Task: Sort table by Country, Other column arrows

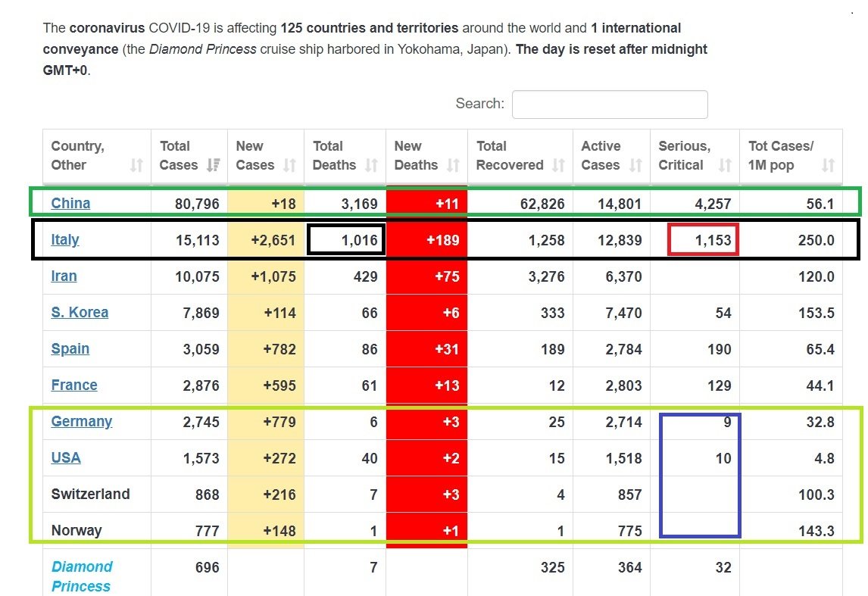Action: [x=136, y=165]
